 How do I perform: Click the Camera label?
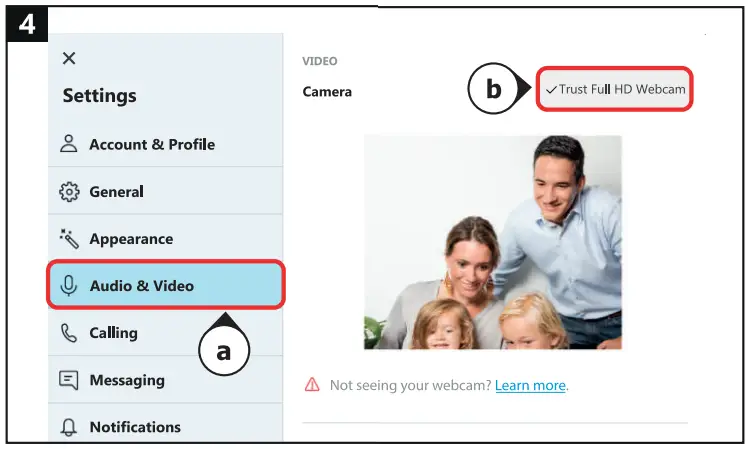327,92
